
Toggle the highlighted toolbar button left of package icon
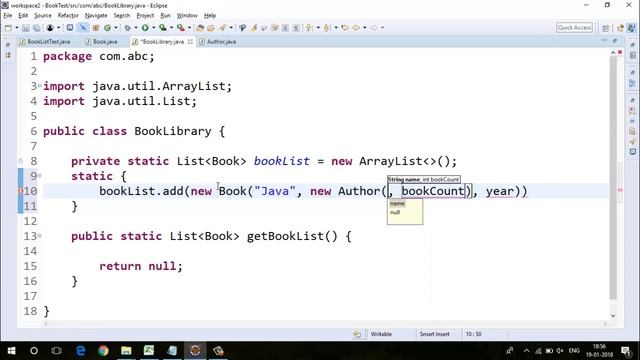(83, 28)
